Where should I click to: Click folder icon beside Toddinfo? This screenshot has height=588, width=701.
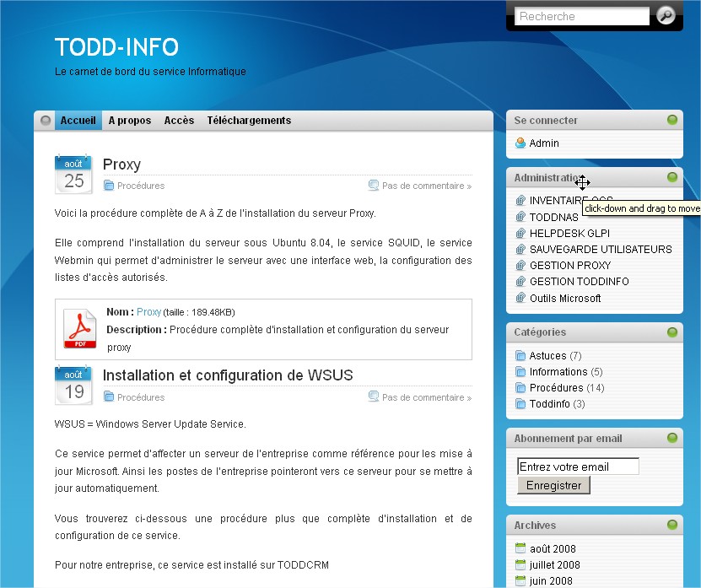tap(520, 404)
